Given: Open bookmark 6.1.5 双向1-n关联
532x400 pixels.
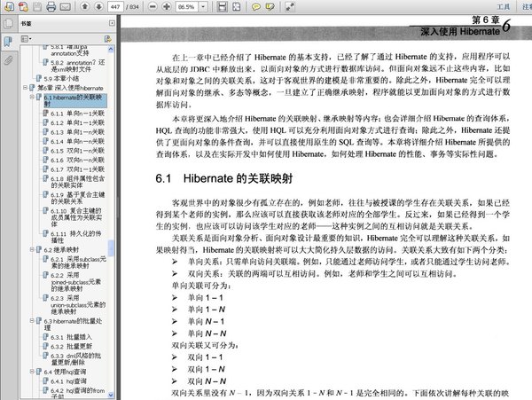Looking at the screenshot, I should [77, 151].
